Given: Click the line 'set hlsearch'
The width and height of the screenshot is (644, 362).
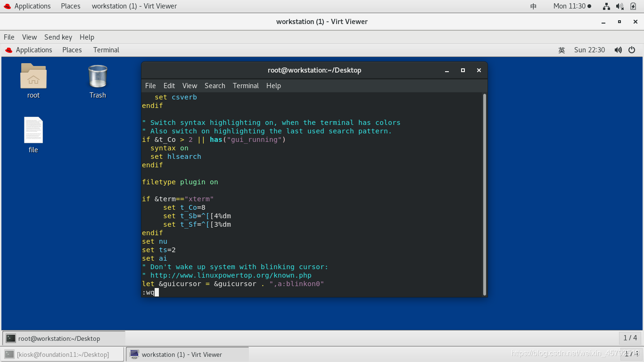Looking at the screenshot, I should [176, 156].
